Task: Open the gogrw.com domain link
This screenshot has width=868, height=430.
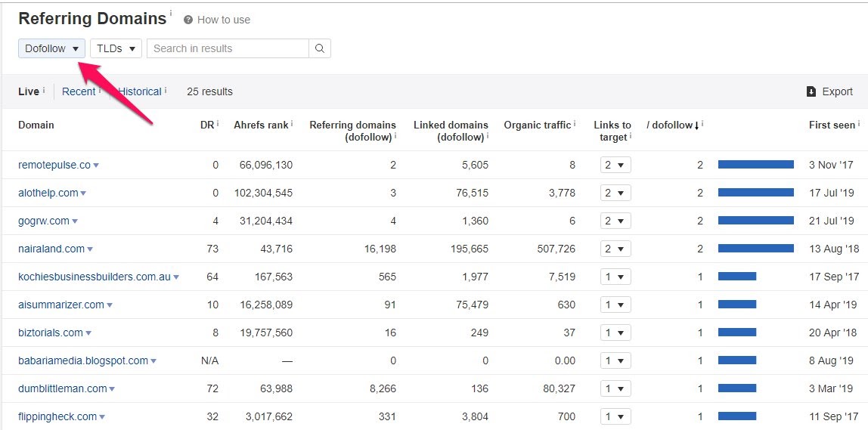Action: click(x=44, y=221)
